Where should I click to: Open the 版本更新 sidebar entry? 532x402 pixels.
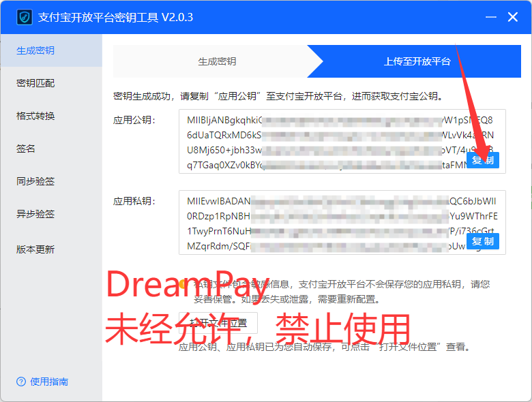click(x=35, y=249)
